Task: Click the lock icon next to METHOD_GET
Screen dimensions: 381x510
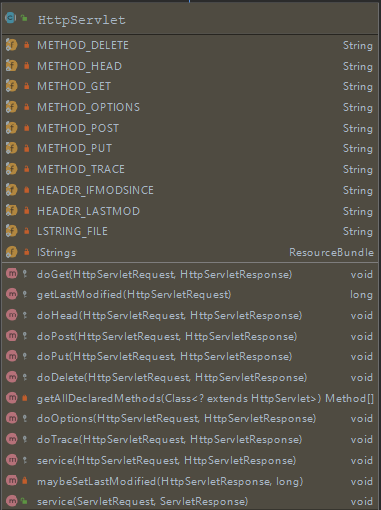Action: pos(26,86)
